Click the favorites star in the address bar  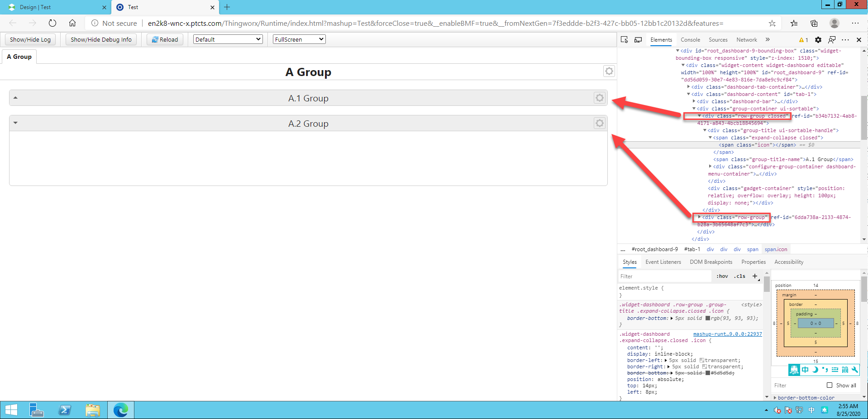pos(773,23)
